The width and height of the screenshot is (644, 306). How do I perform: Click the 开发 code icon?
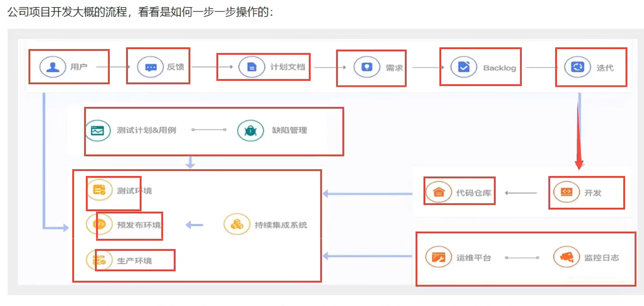(x=566, y=192)
